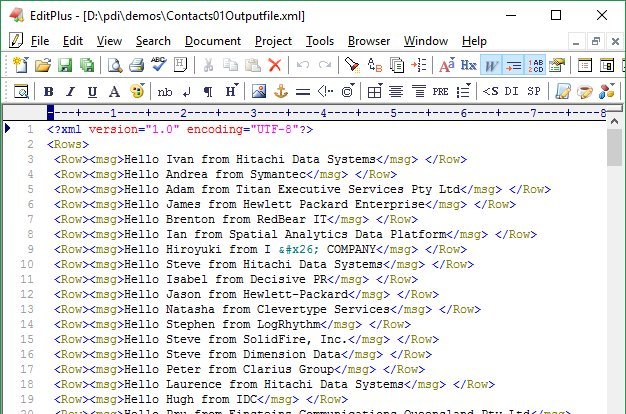Open Find using the flashlight icon
The width and height of the screenshot is (626, 414).
coord(352,65)
